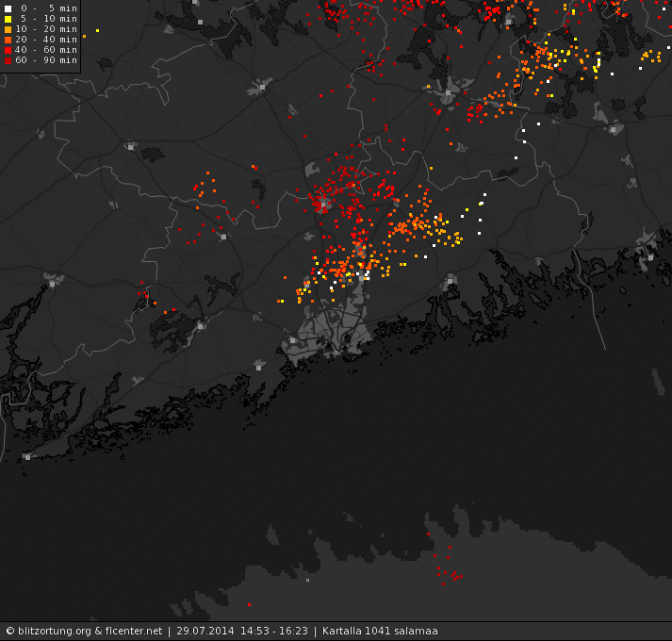Click the red 40-60 min legend swatch
This screenshot has height=641, width=672.
pyautogui.click(x=8, y=50)
